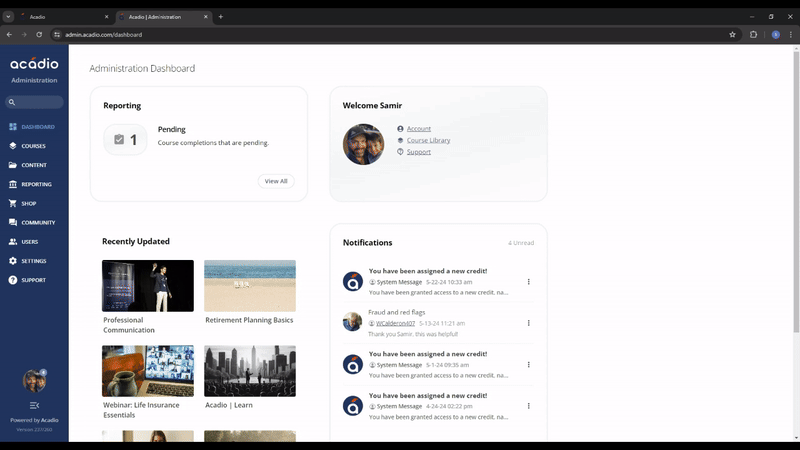Close the Acadio | Administration tab
800x450 pixels.
coord(206,17)
